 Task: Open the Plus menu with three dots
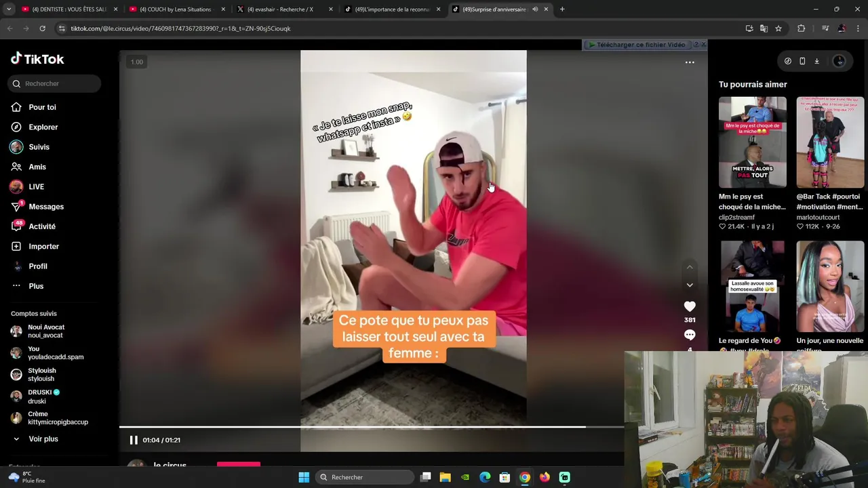pos(35,286)
